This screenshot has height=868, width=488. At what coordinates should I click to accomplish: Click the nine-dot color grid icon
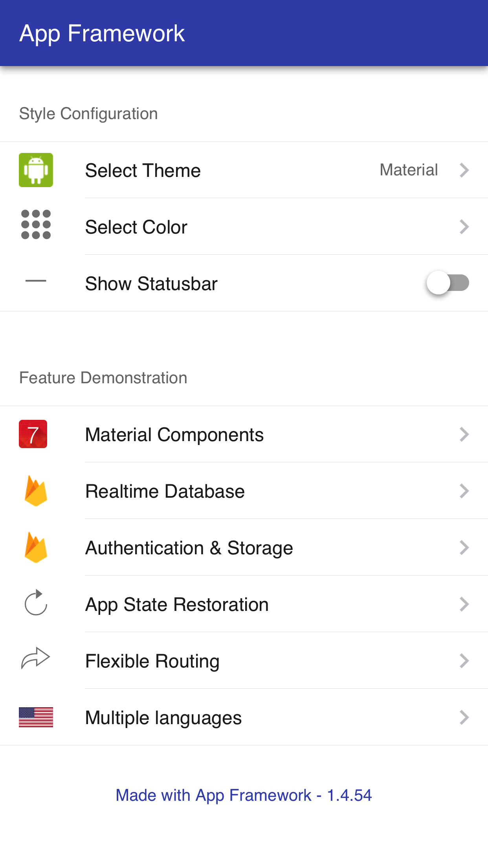click(x=36, y=224)
